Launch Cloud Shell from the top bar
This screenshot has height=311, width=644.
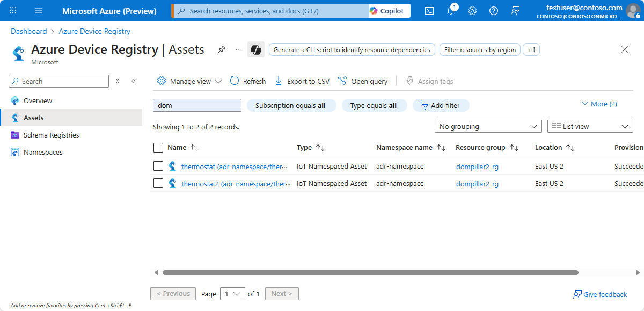coord(429,10)
